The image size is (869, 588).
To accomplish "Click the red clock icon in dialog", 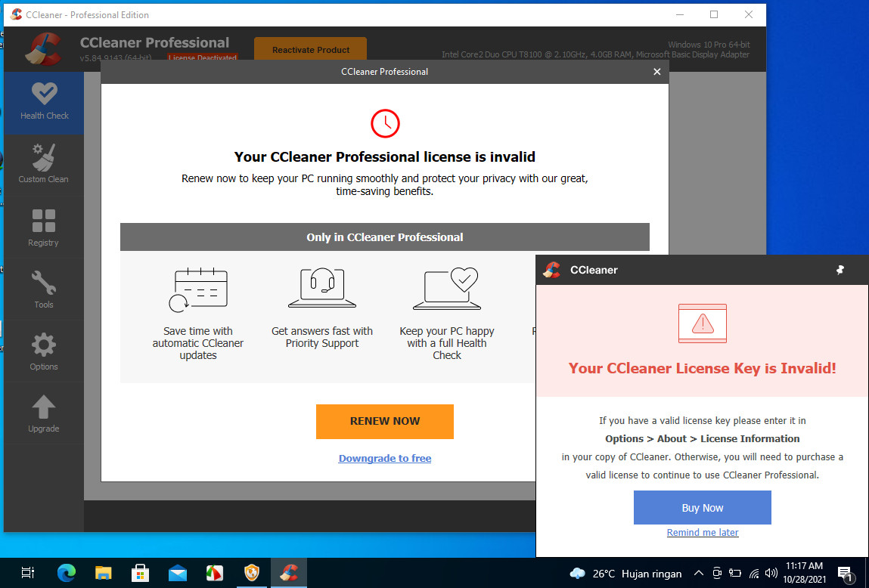I will [385, 123].
